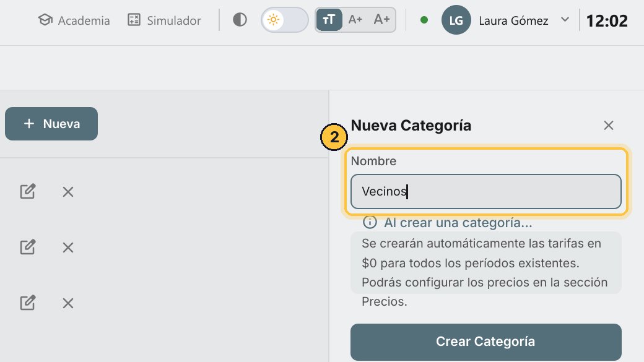Click the 12:02 clock display
The width and height of the screenshot is (644, 362).
click(607, 21)
